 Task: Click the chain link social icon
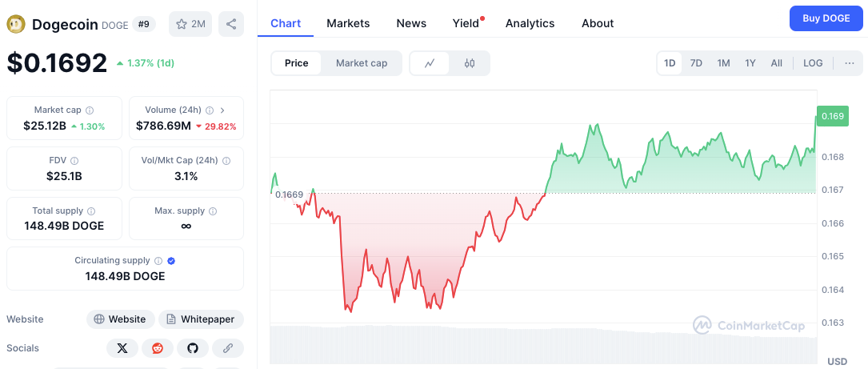[227, 348]
